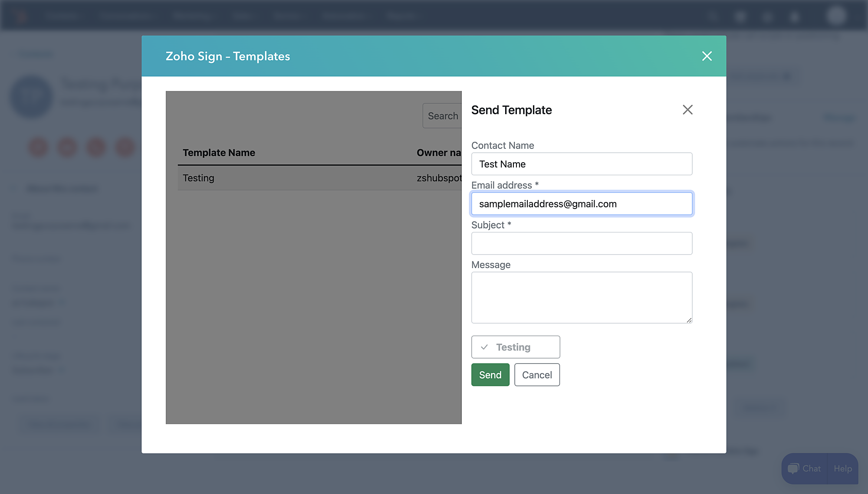Click the Message text area
This screenshot has height=494, width=868.
click(x=582, y=298)
